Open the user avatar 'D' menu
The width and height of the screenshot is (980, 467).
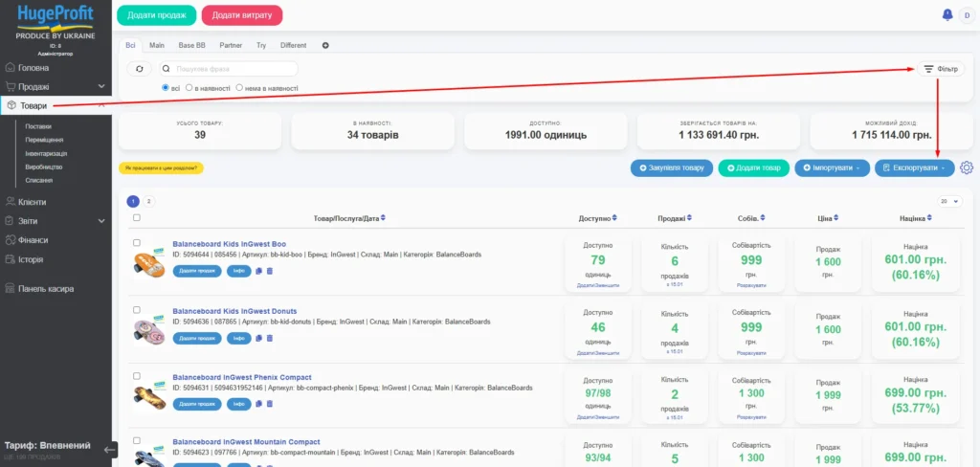pyautogui.click(x=965, y=14)
